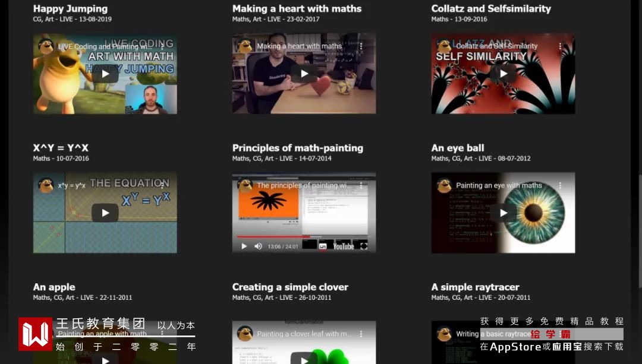Click 'Maths - 10-07-2016' subtitle
The height and width of the screenshot is (364, 642).
point(61,159)
